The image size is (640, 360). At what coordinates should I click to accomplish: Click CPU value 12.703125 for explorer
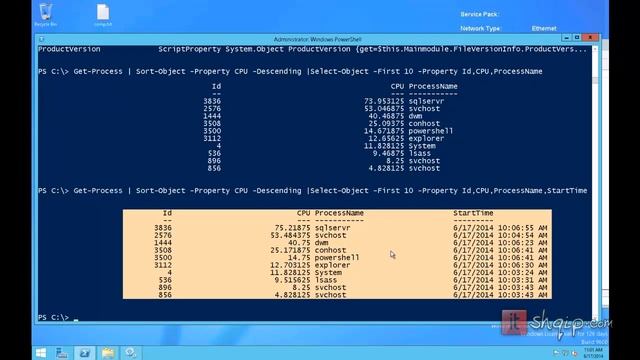[x=290, y=265]
